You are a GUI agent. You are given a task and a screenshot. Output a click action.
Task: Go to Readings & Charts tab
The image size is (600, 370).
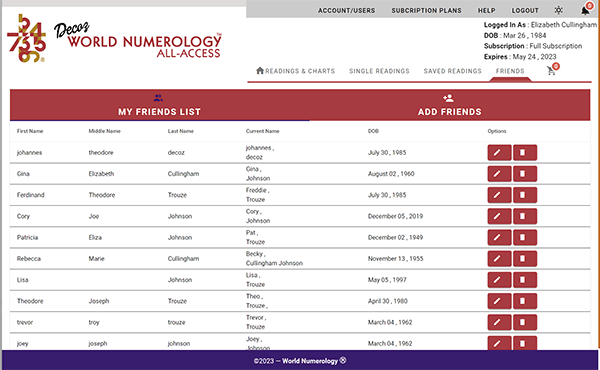click(295, 71)
